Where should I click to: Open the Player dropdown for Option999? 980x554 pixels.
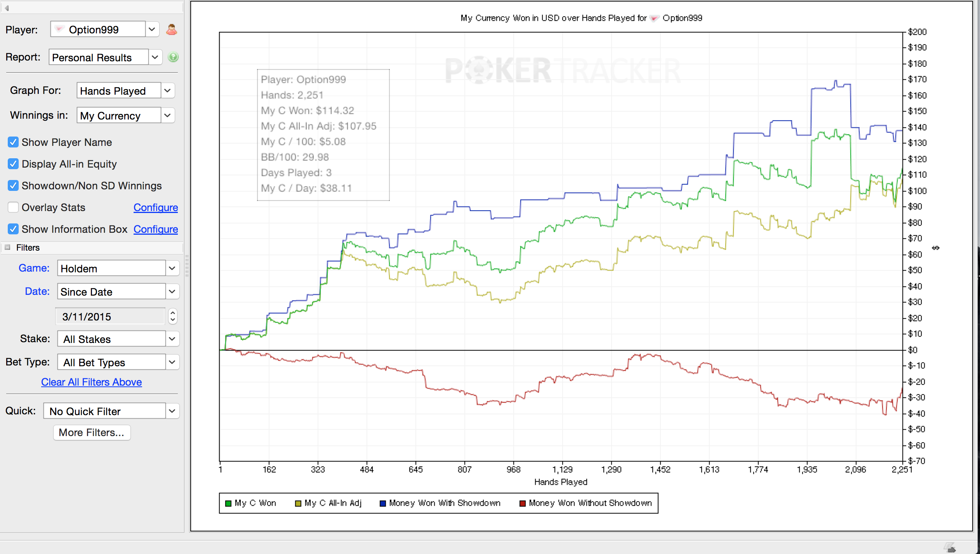click(152, 29)
